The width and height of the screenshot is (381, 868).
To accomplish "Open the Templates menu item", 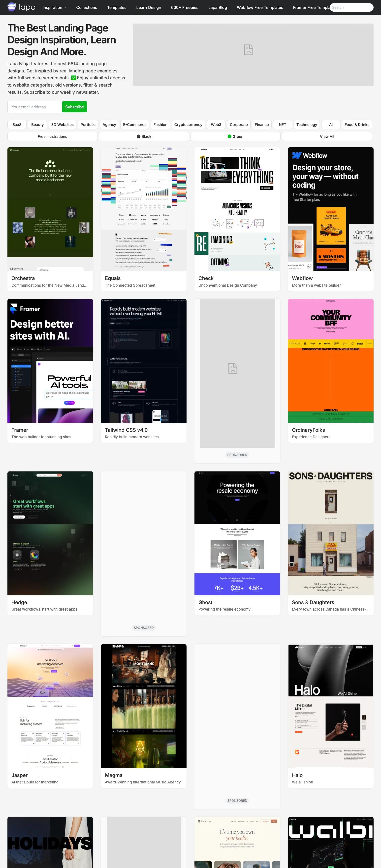I will [117, 7].
